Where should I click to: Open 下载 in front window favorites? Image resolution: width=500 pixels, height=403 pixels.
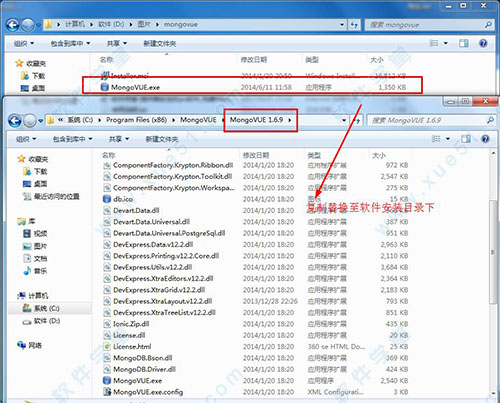tap(35, 171)
